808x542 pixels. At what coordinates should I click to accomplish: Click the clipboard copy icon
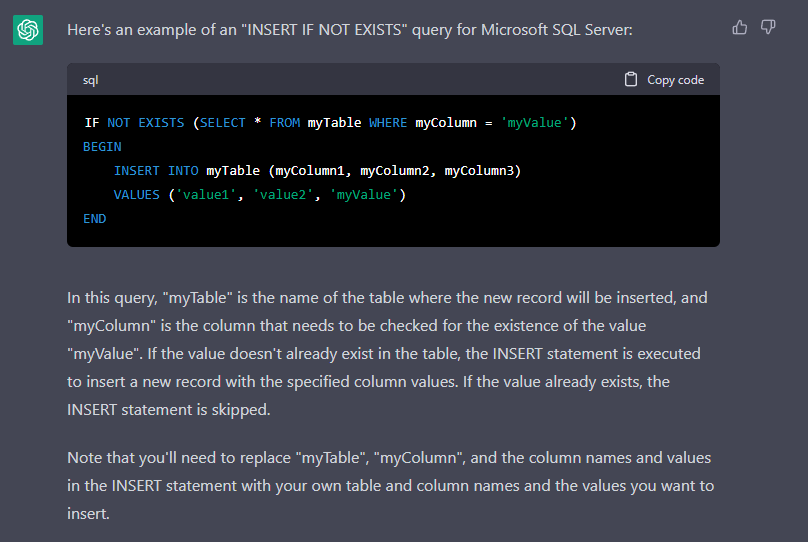pos(631,79)
